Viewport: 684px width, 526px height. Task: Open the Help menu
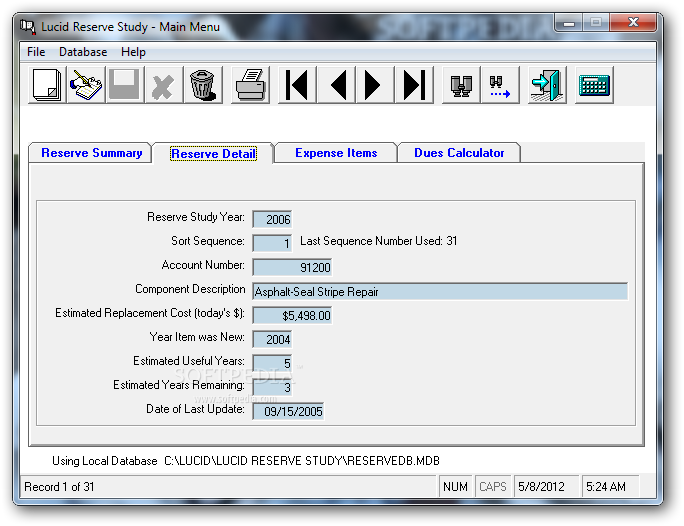coord(133,52)
